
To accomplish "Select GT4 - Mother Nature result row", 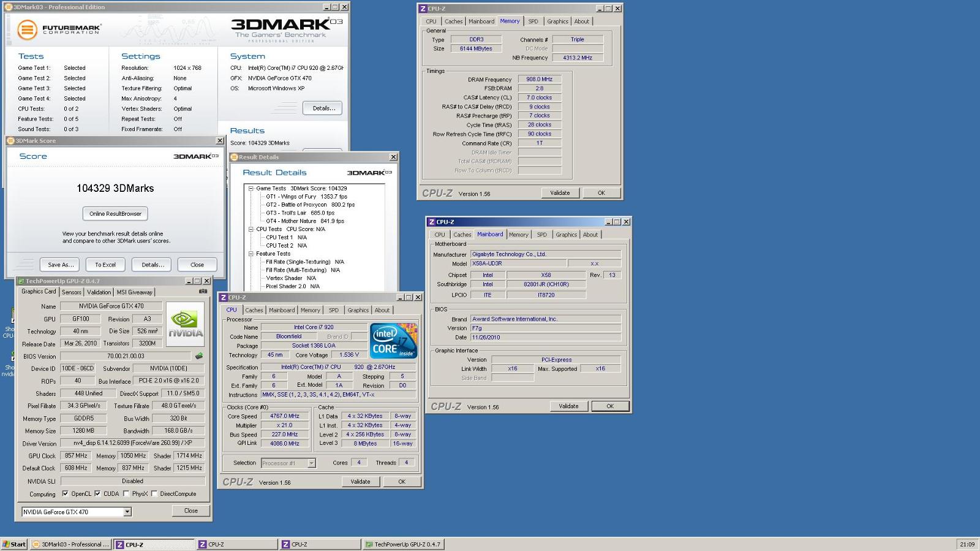I will coord(305,221).
